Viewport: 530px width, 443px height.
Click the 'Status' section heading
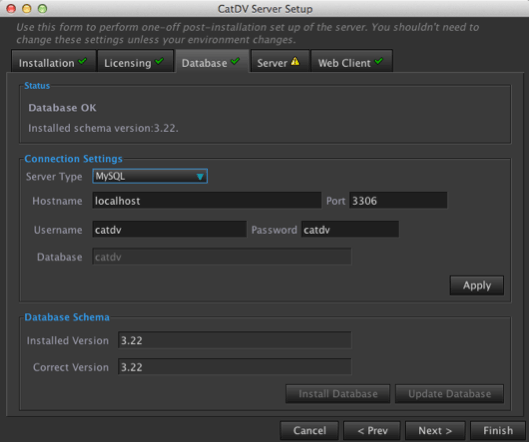(37, 86)
